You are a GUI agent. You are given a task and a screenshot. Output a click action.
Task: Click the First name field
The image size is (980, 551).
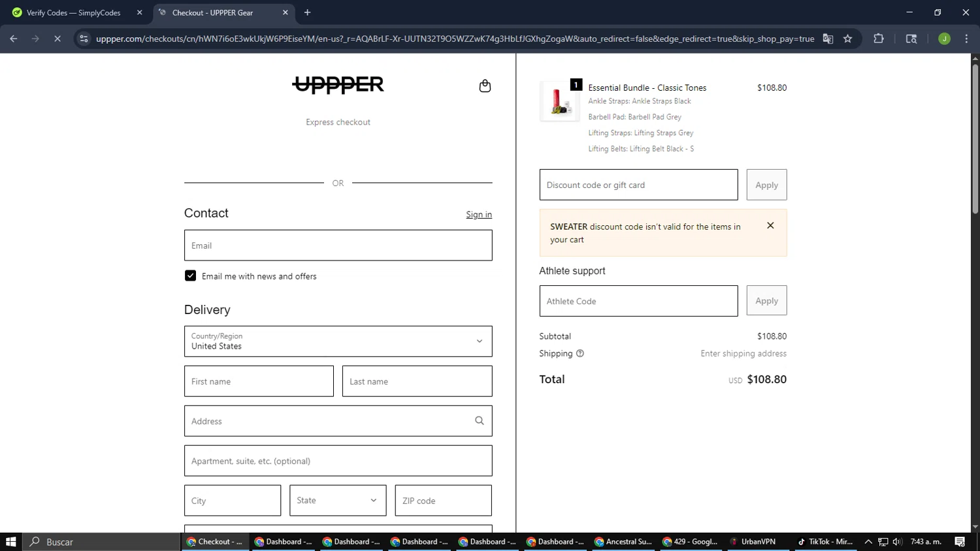[259, 381]
